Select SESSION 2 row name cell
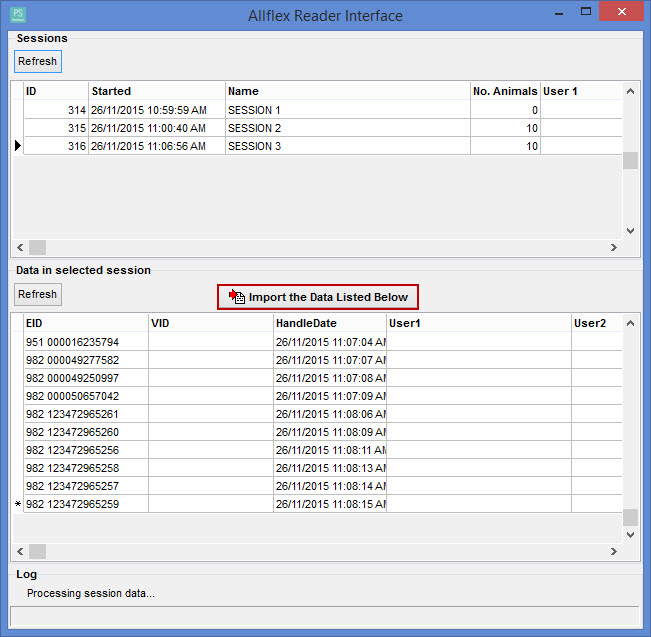 (x=348, y=128)
